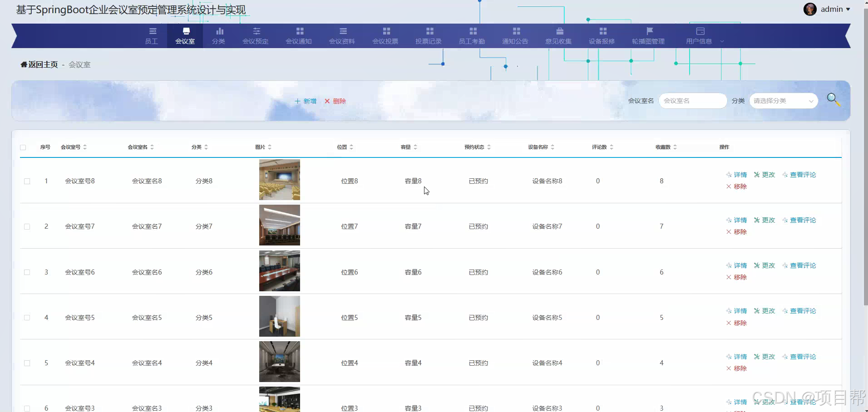The image size is (868, 412).
Task: Click 查看评论 for 会议室号8
Action: [799, 175]
